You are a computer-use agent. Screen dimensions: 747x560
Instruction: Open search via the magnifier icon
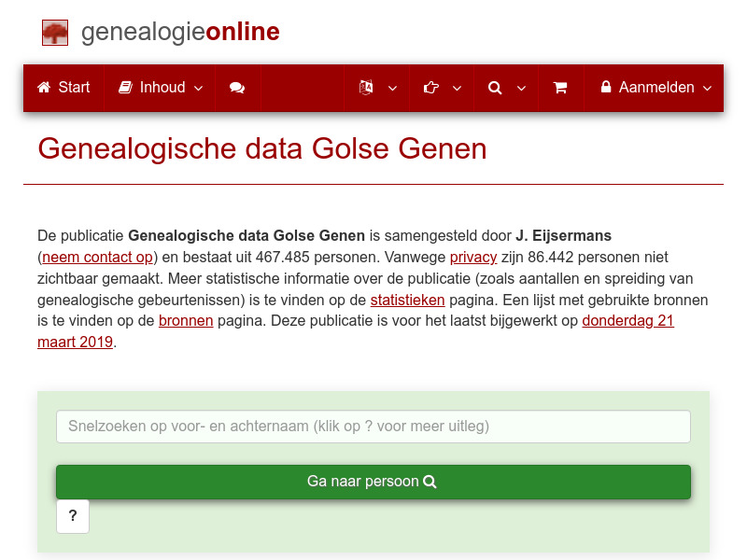494,87
